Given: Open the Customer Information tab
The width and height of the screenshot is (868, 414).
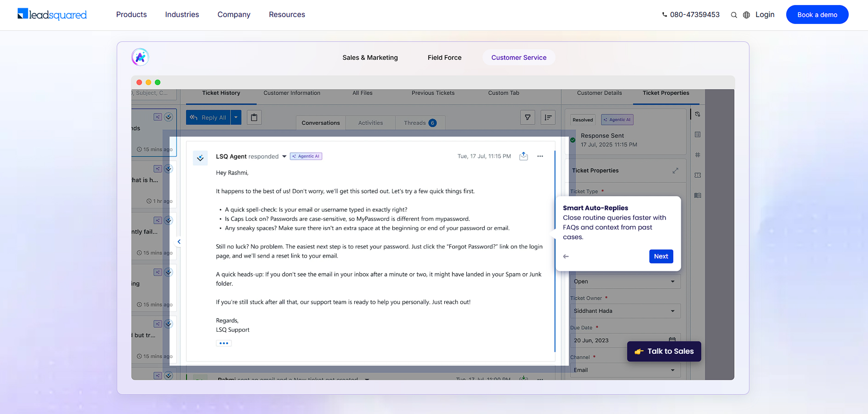Looking at the screenshot, I should coord(292,93).
